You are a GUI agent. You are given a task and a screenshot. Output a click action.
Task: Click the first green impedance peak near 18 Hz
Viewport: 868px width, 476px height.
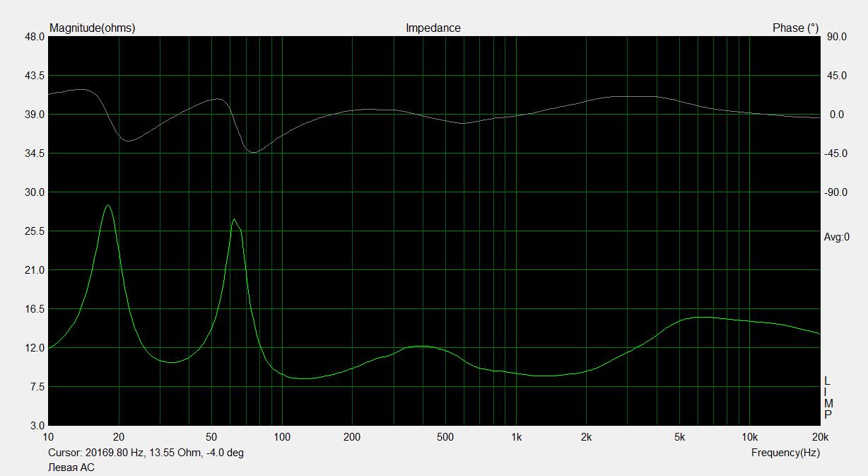107,206
